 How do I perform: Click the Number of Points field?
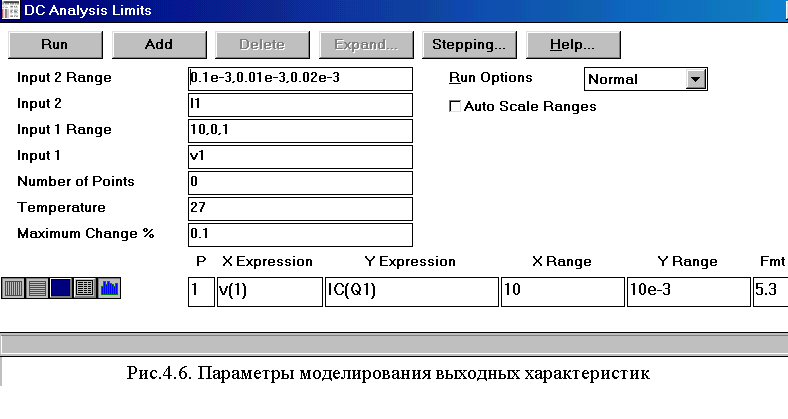coord(300,183)
